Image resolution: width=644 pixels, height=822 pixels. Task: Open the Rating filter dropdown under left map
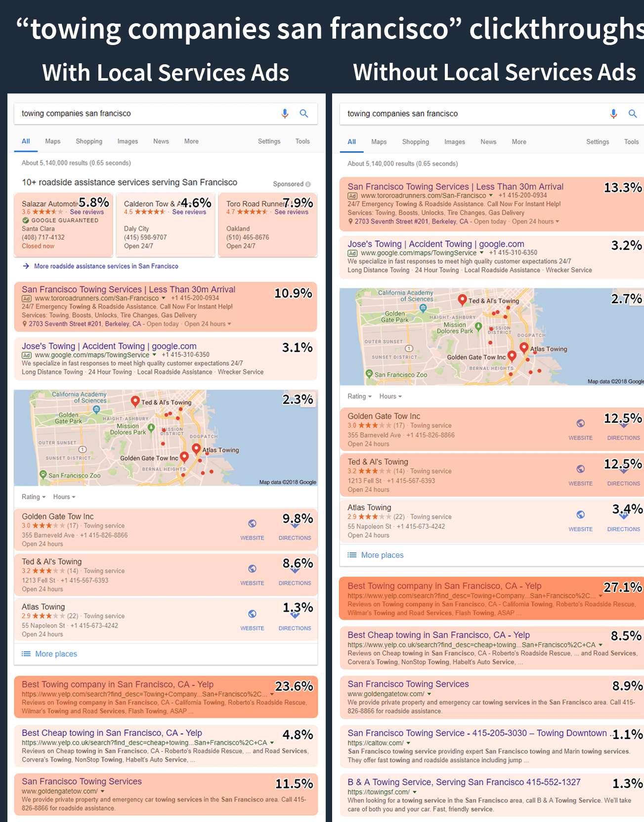34,497
